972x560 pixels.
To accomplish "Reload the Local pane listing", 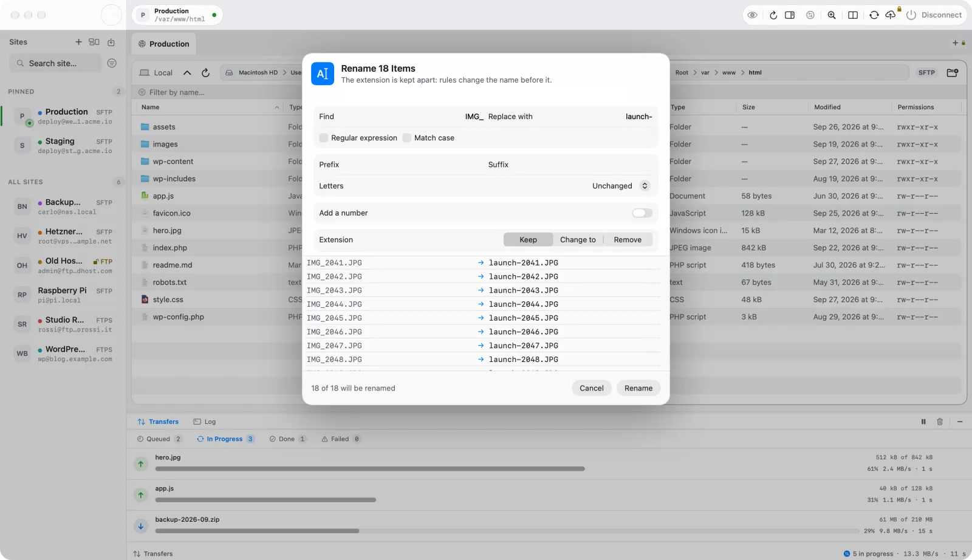I will [205, 73].
